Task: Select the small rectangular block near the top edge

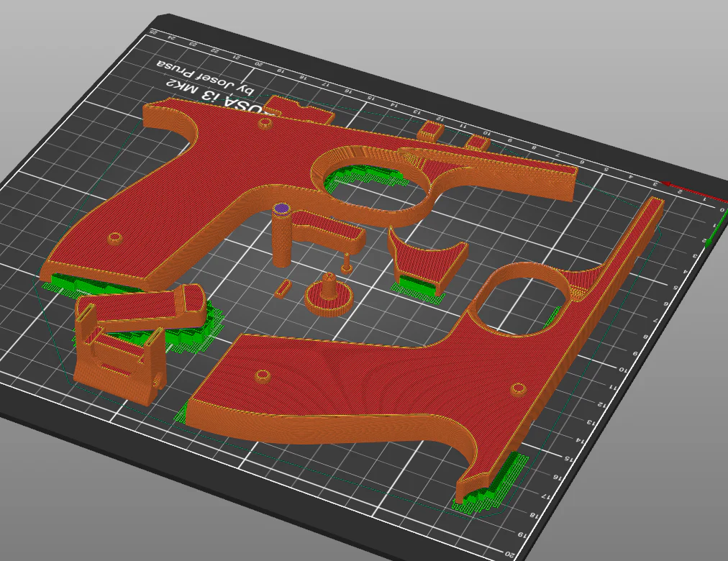Action: point(432,130)
